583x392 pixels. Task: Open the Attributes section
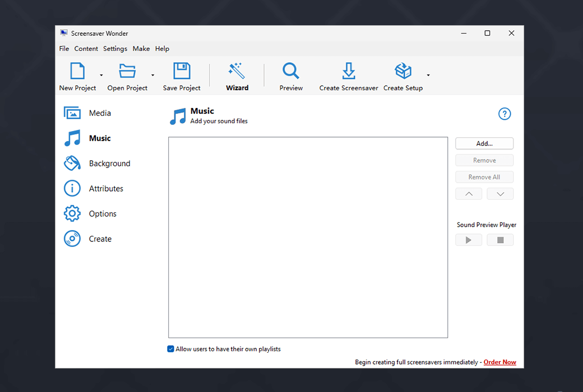pos(94,189)
